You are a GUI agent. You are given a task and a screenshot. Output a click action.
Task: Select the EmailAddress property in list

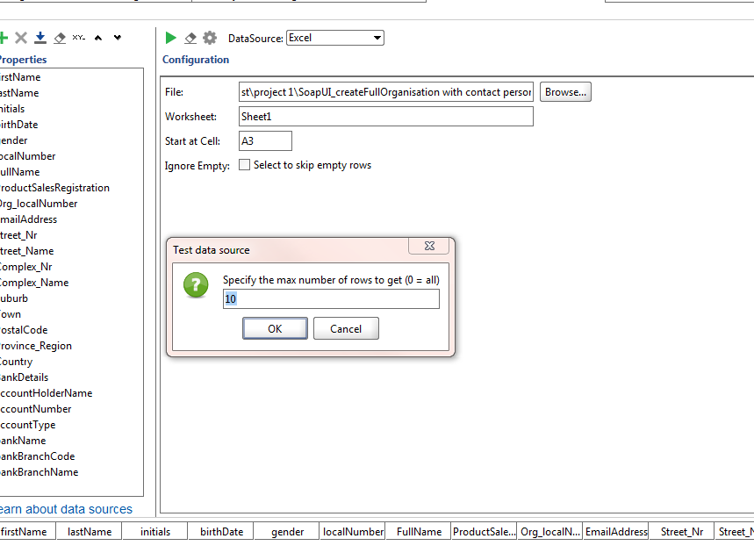(71, 219)
